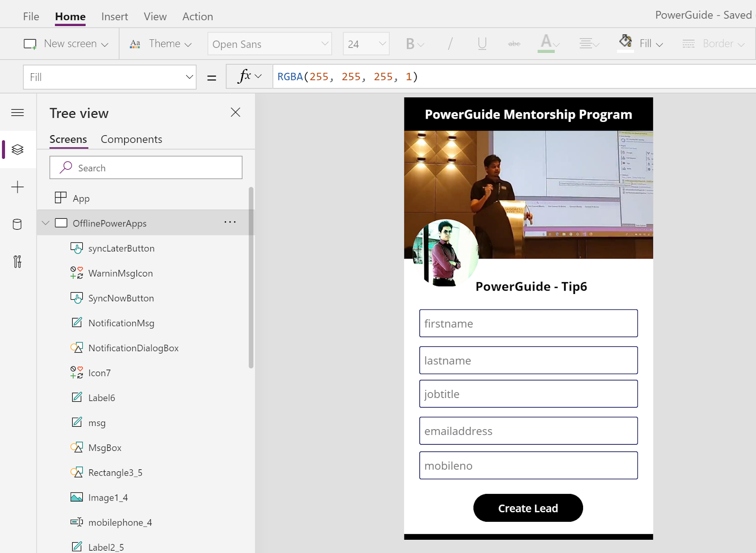Switch to the Components tab
756x553 pixels.
131,139
